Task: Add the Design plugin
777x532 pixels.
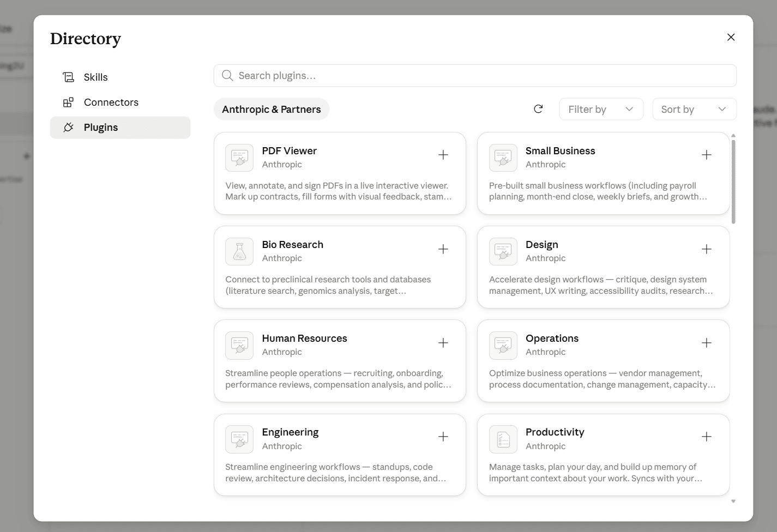Action: pos(707,249)
